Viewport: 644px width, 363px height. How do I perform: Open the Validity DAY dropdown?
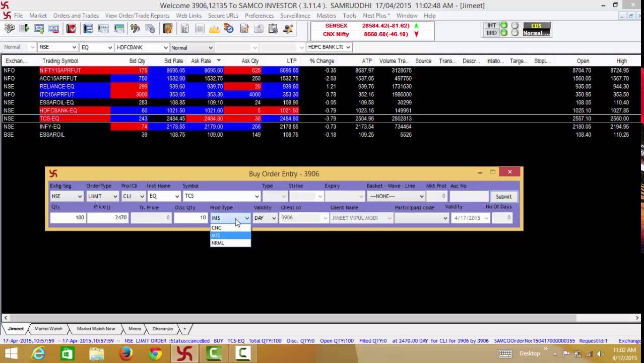pos(274,218)
